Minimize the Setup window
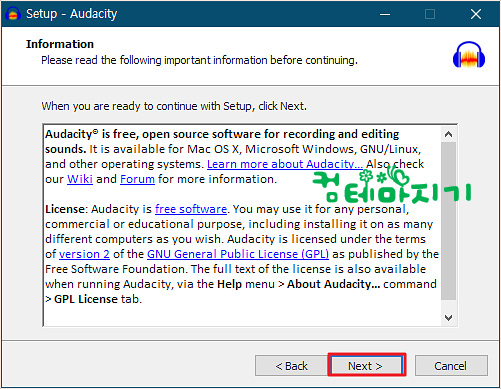The height and width of the screenshot is (389, 501). click(x=385, y=14)
